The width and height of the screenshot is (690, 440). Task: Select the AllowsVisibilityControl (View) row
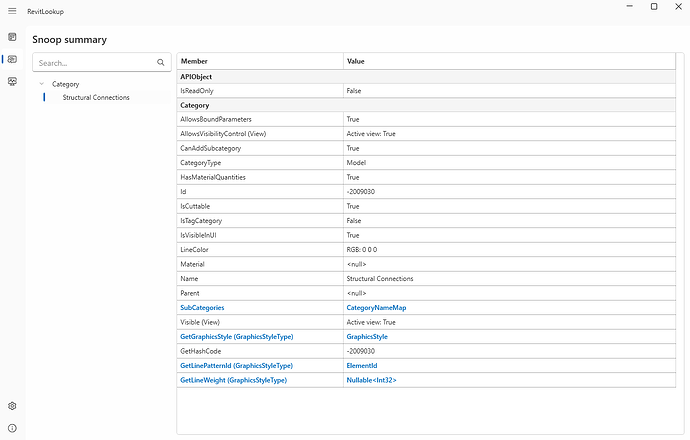tap(426, 134)
